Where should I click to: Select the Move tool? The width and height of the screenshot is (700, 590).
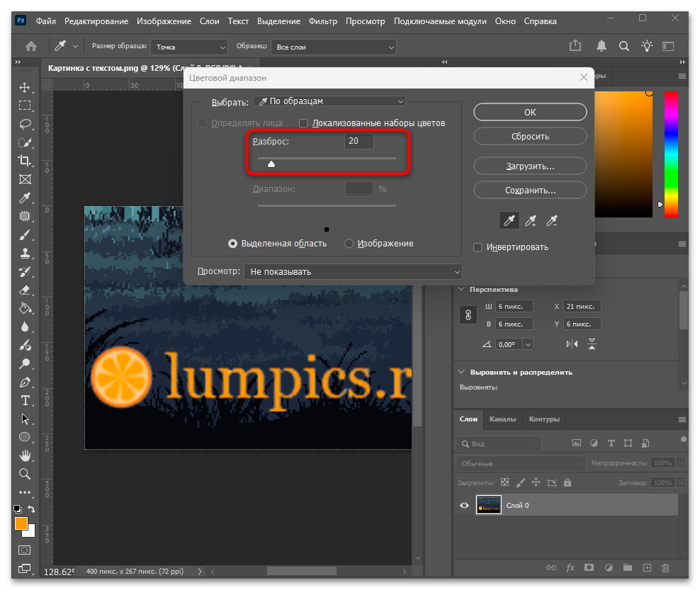click(25, 88)
